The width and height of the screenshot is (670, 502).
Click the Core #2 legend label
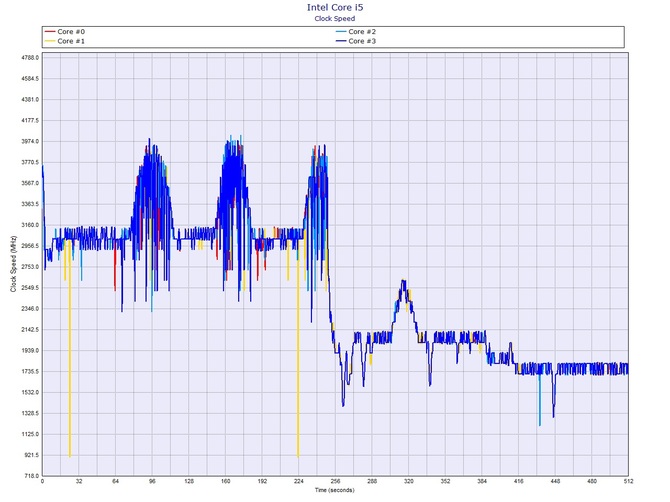click(362, 32)
